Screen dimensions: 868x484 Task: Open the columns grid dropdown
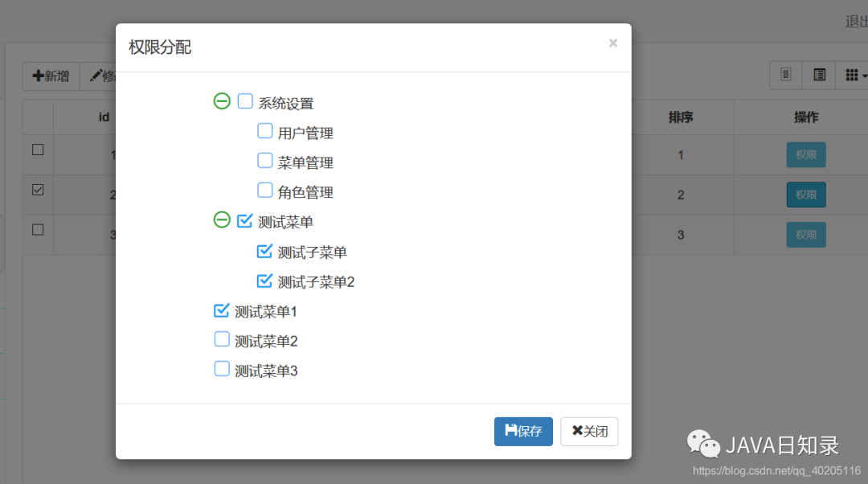[853, 75]
